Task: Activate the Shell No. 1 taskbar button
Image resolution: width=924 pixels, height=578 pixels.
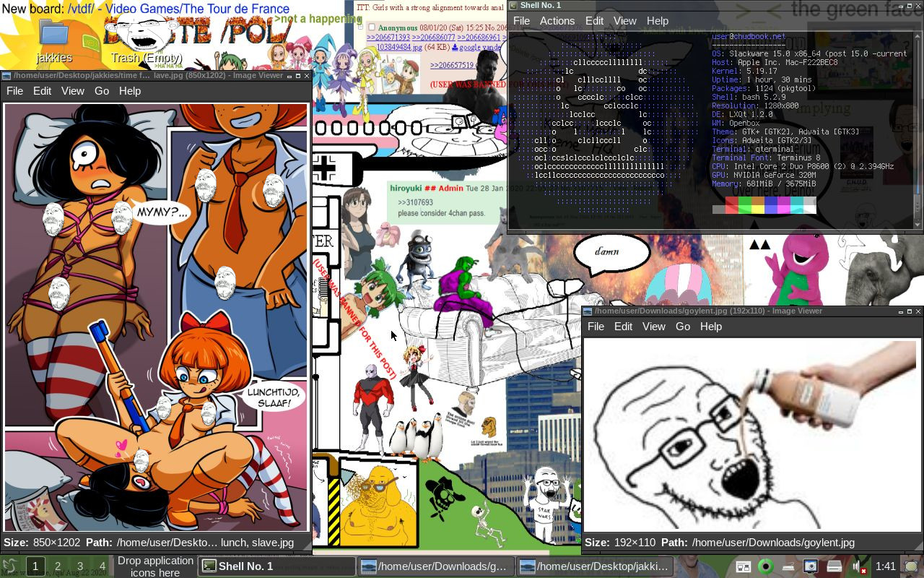Action: [277, 566]
